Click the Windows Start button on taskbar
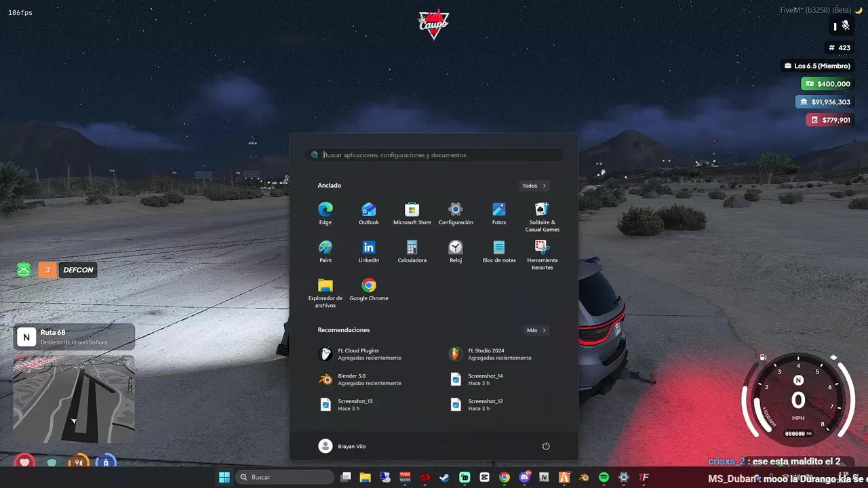 click(x=224, y=477)
